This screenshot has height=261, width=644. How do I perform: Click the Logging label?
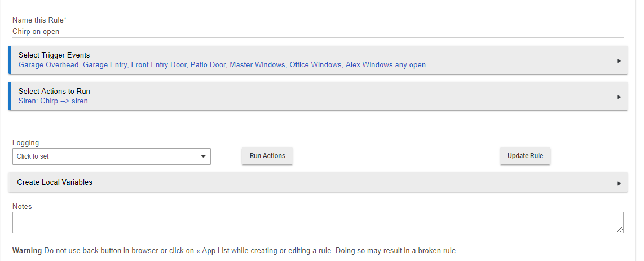25,143
